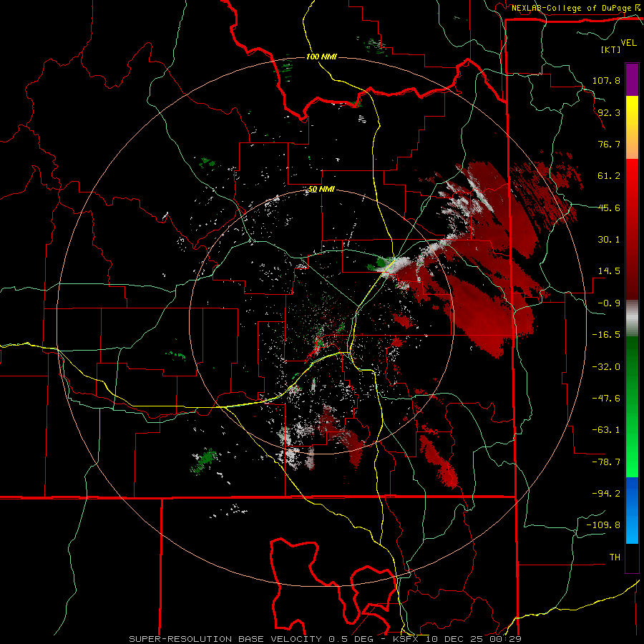Click the blue color bar segment
The height and width of the screenshot is (644, 644).
tap(632, 510)
